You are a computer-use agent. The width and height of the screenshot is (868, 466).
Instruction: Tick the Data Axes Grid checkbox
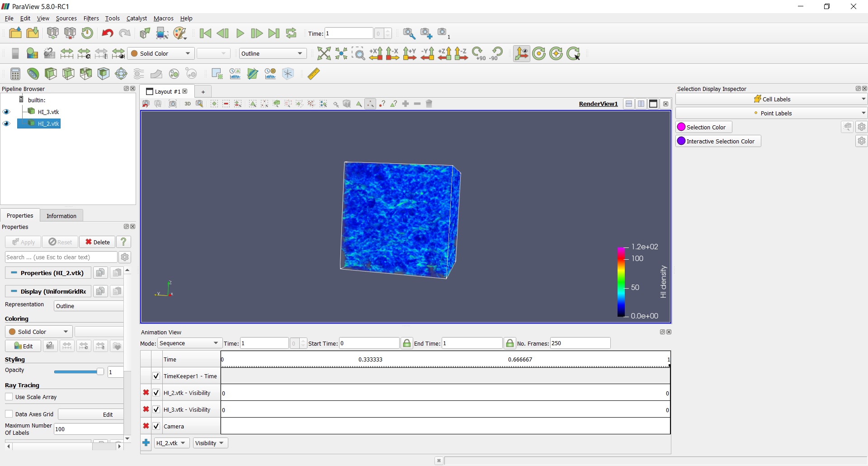tap(9, 414)
